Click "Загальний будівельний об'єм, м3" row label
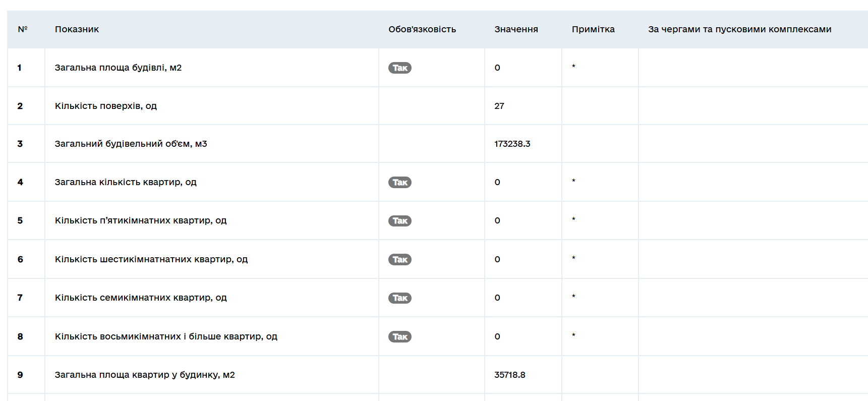Screen dimensions: 868x401 131,144
